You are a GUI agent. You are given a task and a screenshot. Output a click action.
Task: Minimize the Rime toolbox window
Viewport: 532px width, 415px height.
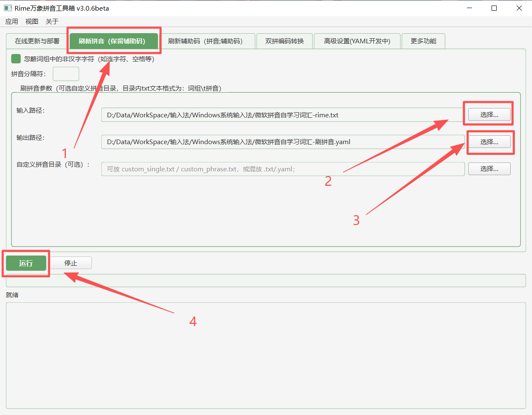tap(469, 8)
